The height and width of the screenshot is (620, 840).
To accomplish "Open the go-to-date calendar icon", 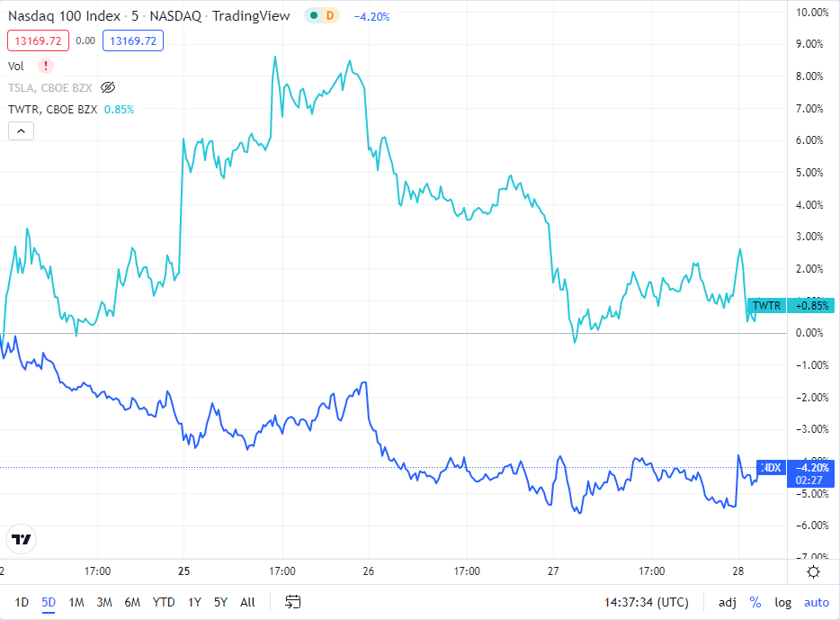I will pos(293,602).
